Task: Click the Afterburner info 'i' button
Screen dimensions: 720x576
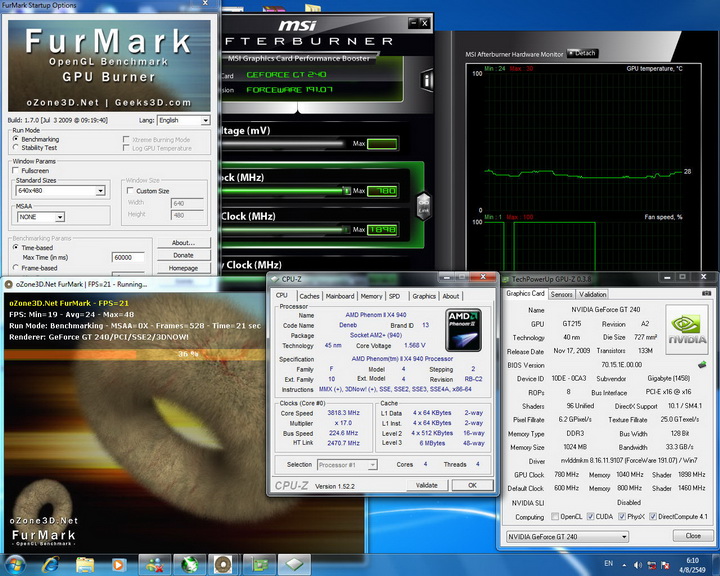Action: pos(427,80)
